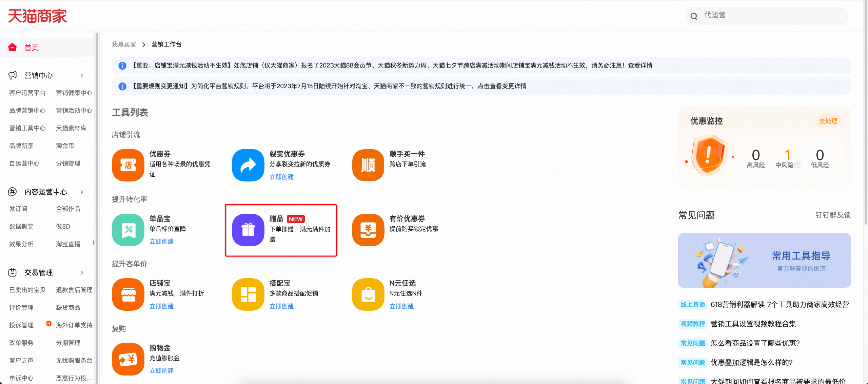
Task: Click the 天猫商家 logo
Action: pos(37,16)
